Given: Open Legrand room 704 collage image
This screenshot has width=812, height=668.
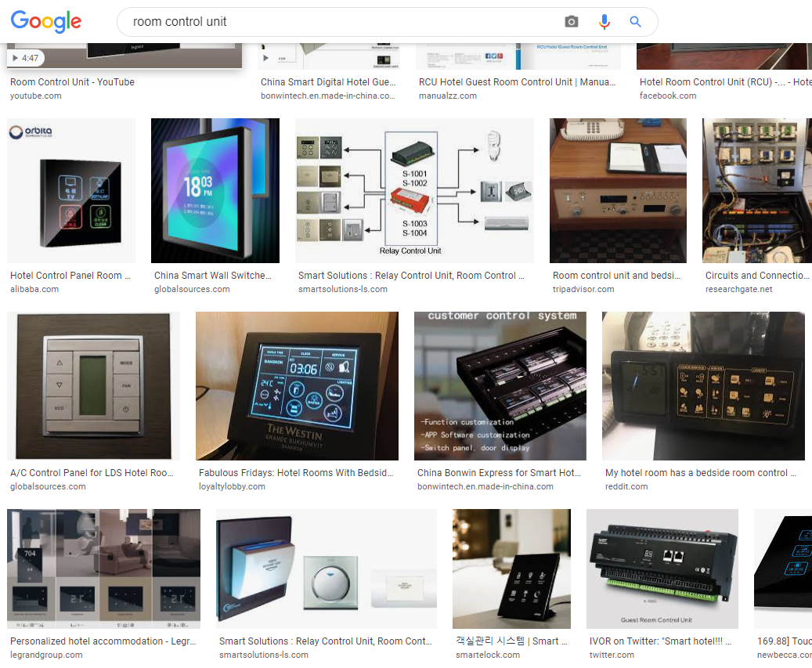Looking at the screenshot, I should point(103,569).
